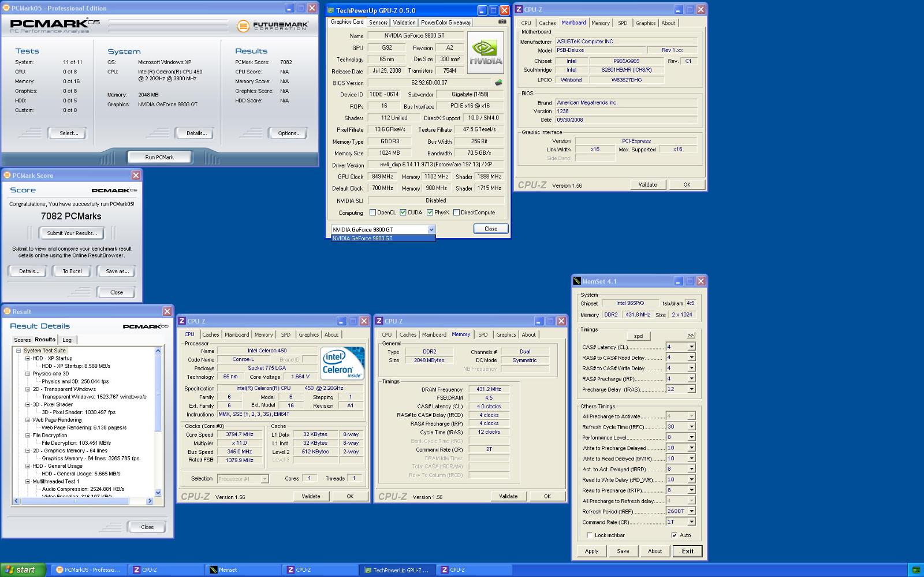Click system tray icon on taskbar
This screenshot has height=577, width=924.
(915, 570)
